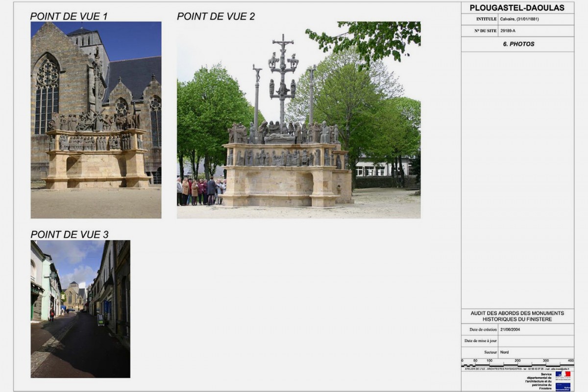Click the PLOUGASTEL-DAOULAS title heading
Viewport: 588px width, 392px height.
point(517,8)
